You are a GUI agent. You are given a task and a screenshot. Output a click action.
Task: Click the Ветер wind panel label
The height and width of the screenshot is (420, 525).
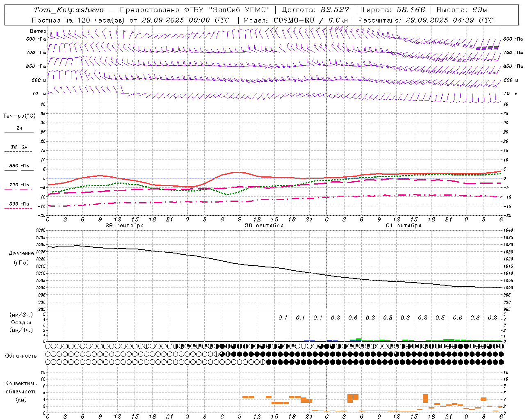coord(38,31)
